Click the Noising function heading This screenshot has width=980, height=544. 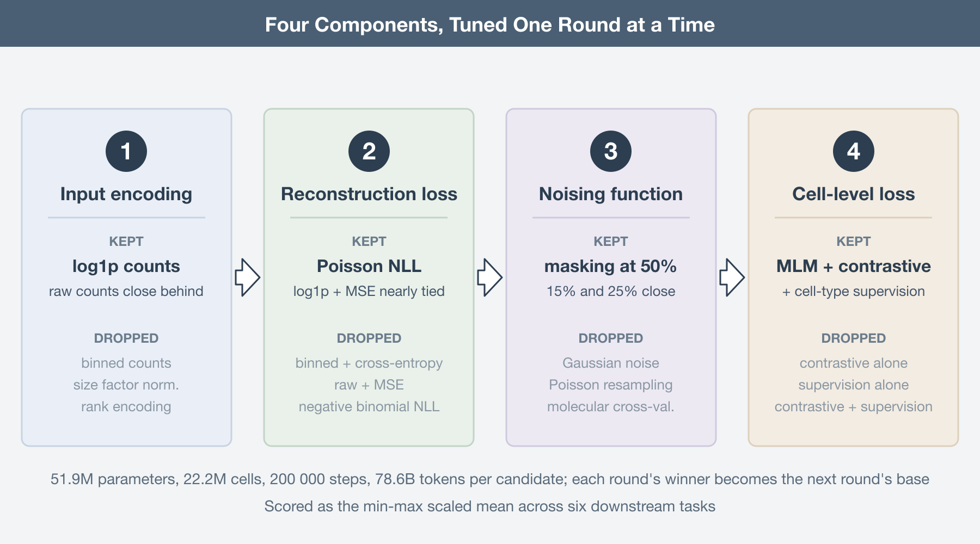[611, 194]
